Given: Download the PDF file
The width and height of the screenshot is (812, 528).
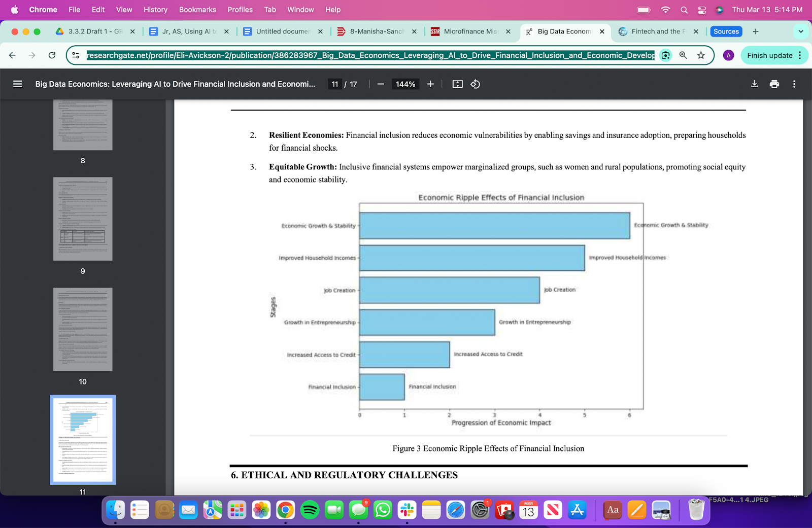Looking at the screenshot, I should 755,84.
